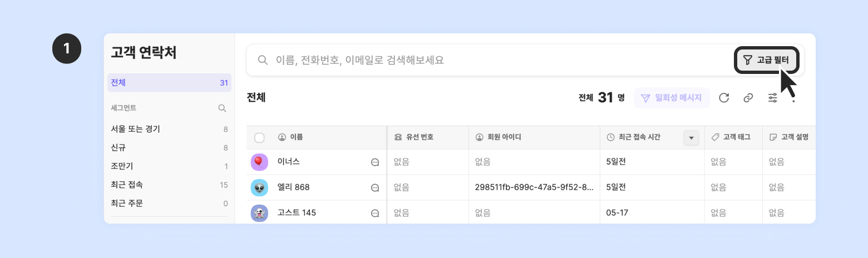Click the search input field
Screen dimensions: 868x258
490,60
